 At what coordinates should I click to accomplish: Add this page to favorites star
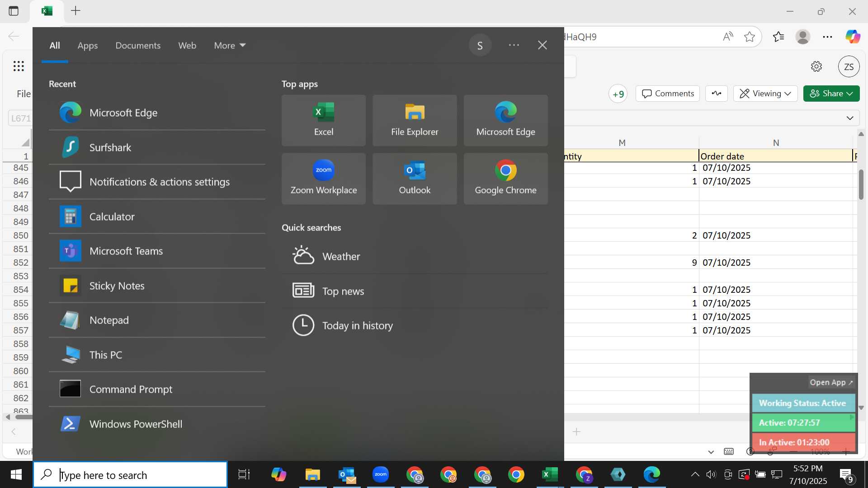(750, 37)
